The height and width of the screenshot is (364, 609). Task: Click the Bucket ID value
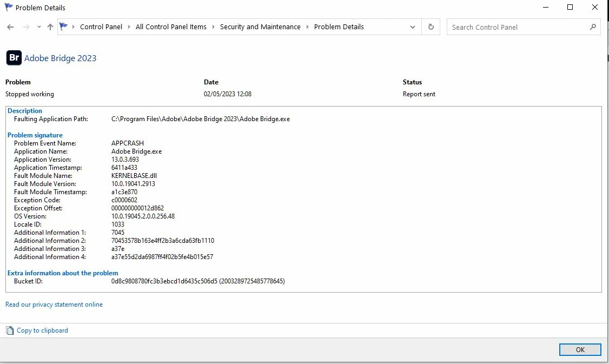[198, 281]
